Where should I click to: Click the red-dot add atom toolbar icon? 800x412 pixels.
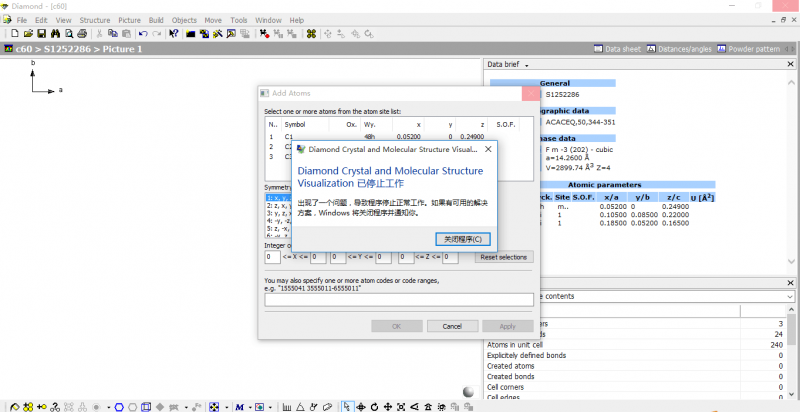tap(264, 34)
